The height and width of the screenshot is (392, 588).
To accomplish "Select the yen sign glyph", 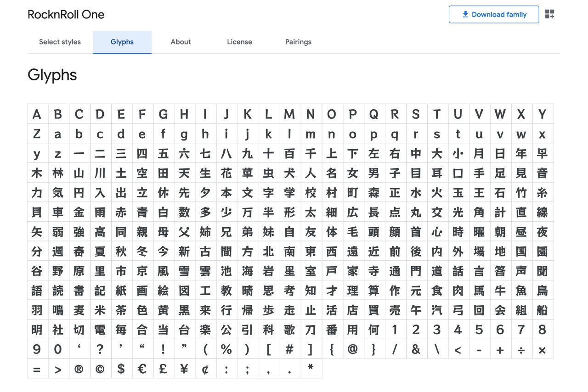I will pyautogui.click(x=184, y=369).
